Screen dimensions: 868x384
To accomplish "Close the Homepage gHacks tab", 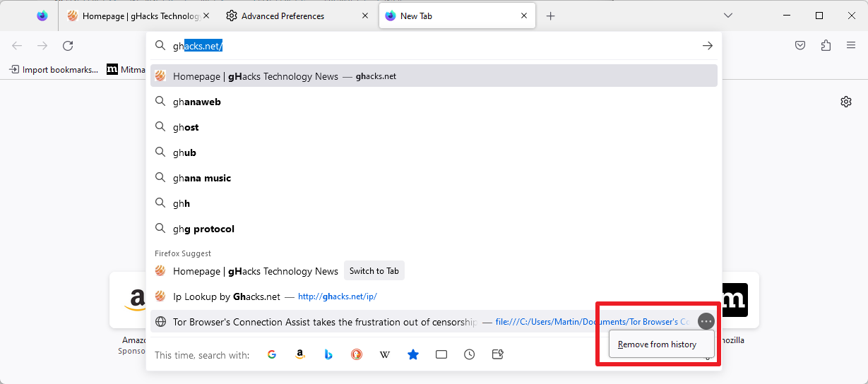I will pyautogui.click(x=206, y=16).
